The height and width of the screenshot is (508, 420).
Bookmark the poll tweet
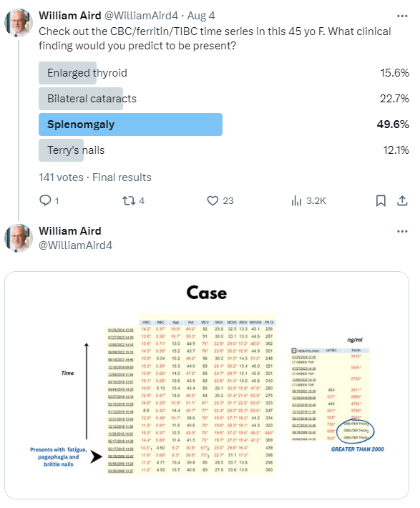[381, 200]
